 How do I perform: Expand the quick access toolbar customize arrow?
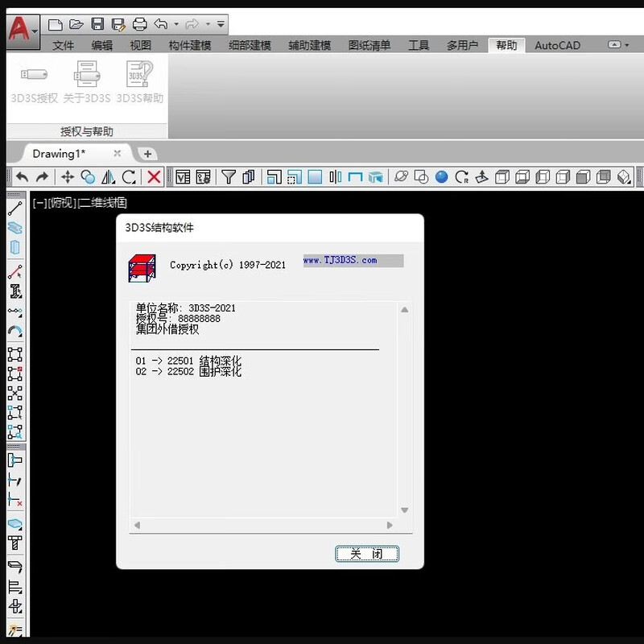(x=221, y=24)
